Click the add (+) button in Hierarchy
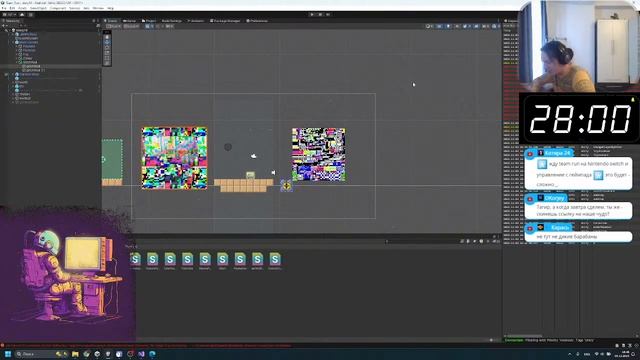The width and height of the screenshot is (640, 360). (x=4, y=26)
